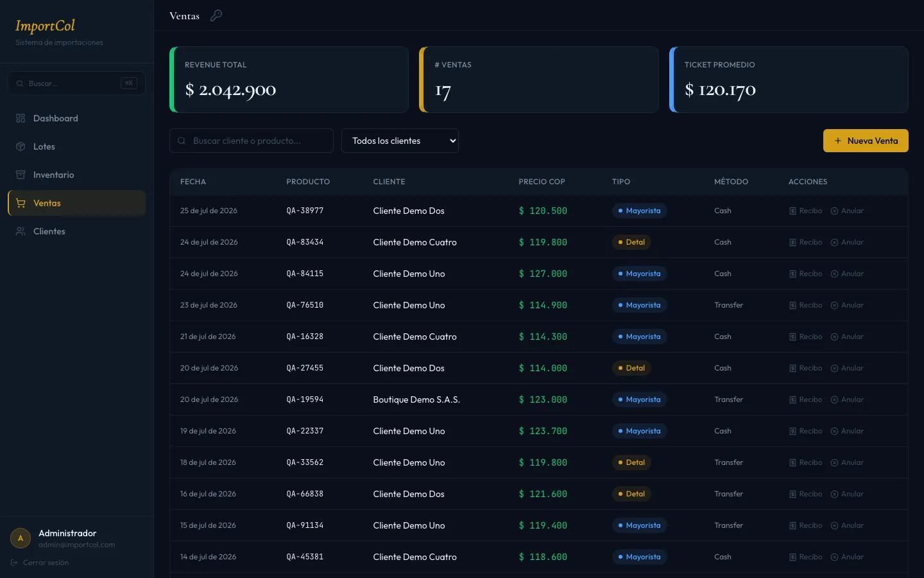924x578 pixels.
Task: Select the Ventas menu item
Action: tap(76, 203)
